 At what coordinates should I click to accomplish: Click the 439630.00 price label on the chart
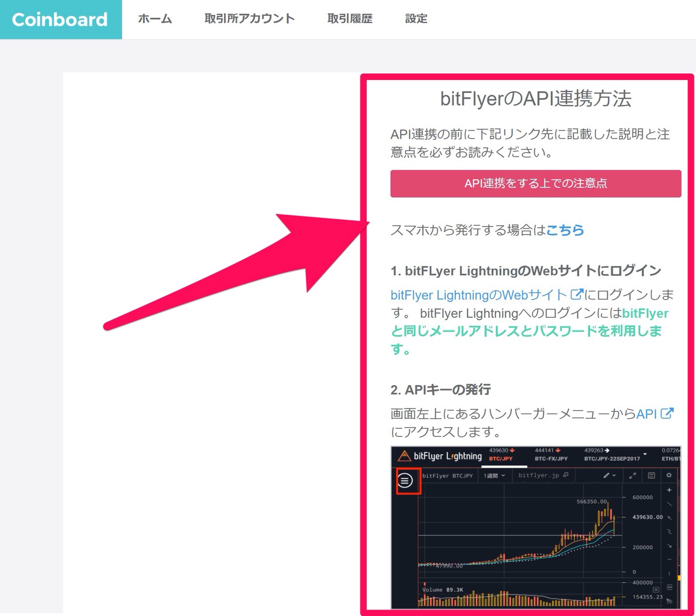point(647,517)
